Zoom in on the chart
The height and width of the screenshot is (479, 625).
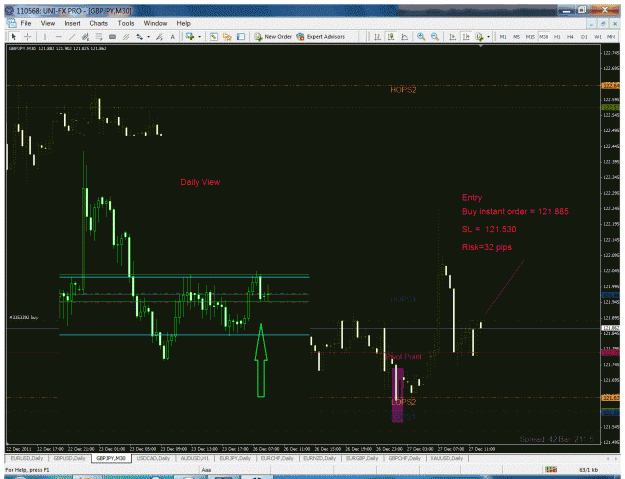[421, 37]
